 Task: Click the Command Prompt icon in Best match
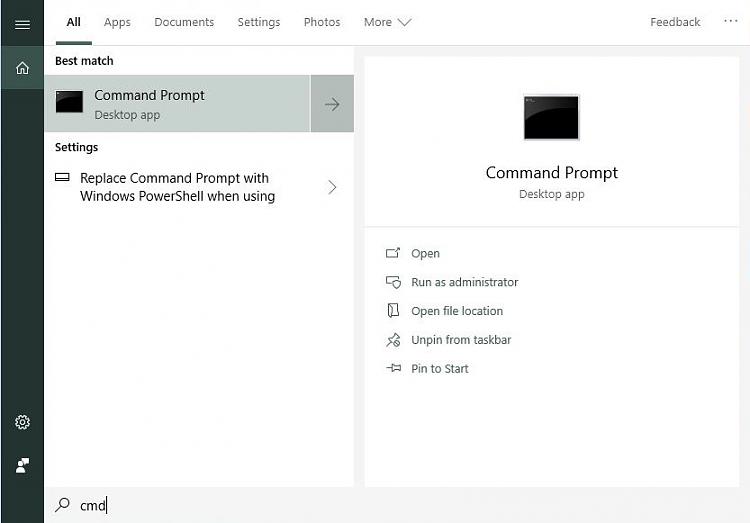tap(69, 102)
